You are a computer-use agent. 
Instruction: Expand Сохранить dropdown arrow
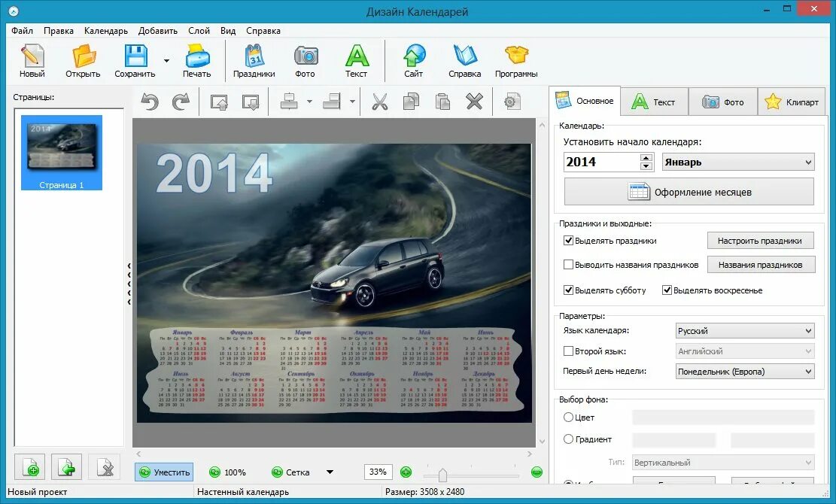point(166,61)
